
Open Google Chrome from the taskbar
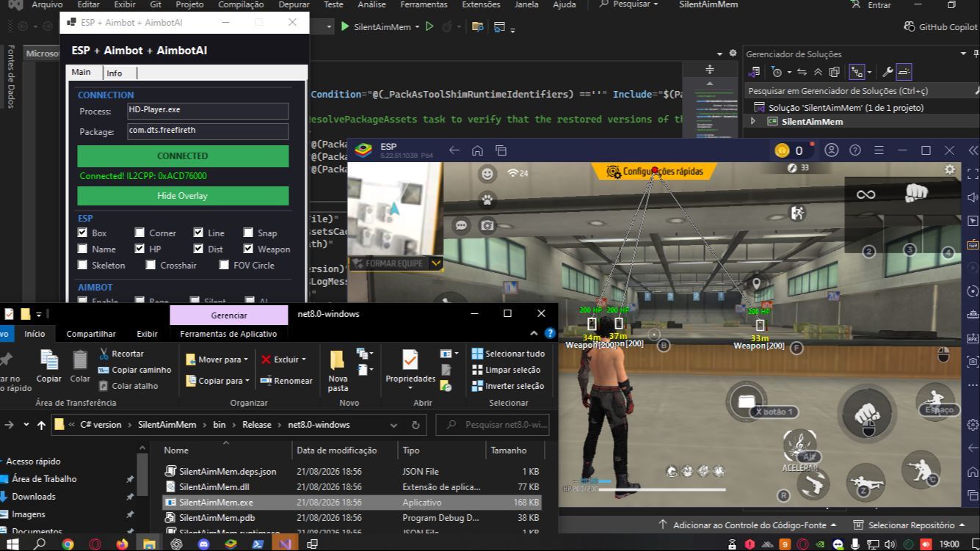68,544
